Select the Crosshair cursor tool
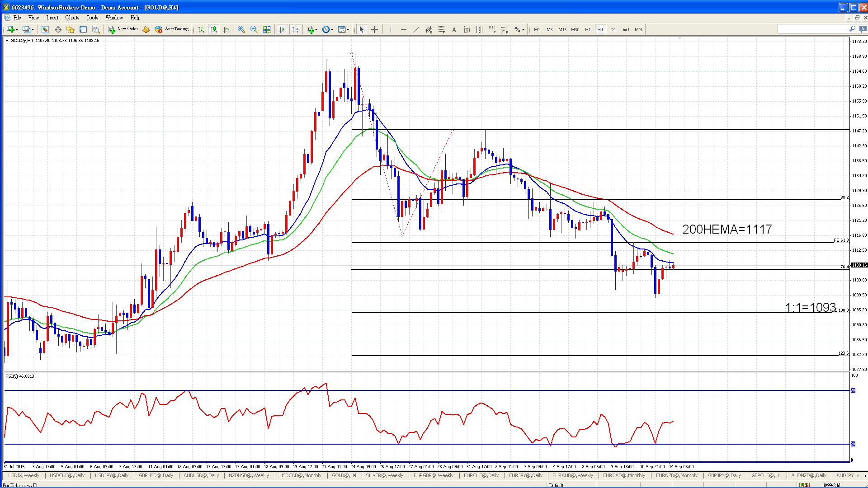 (375, 29)
